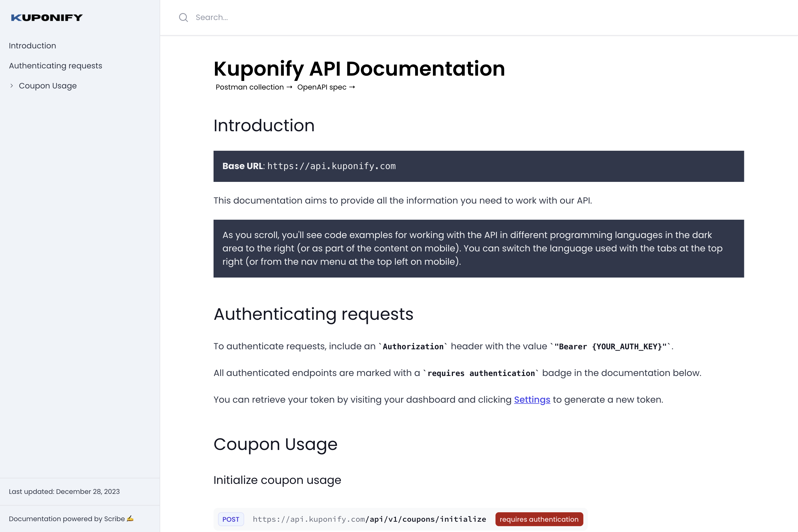Click Documentation powered by Scribe link
The width and height of the screenshot is (798, 532).
pyautogui.click(x=71, y=519)
